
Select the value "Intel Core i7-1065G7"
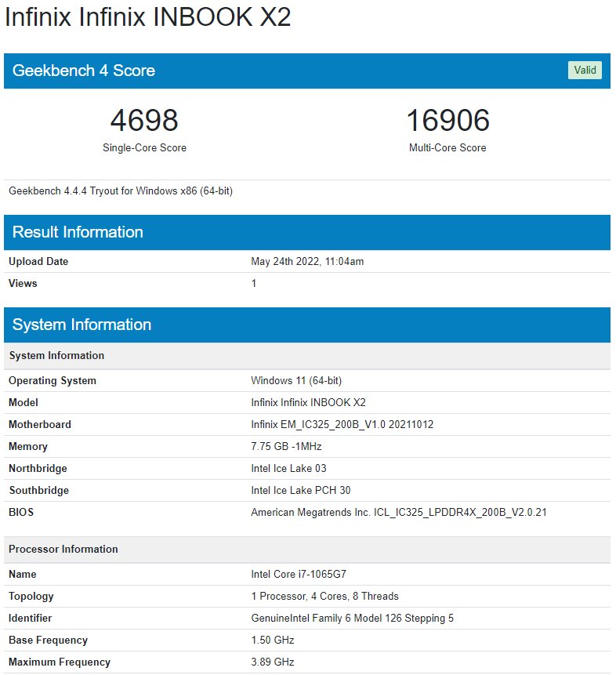point(299,575)
